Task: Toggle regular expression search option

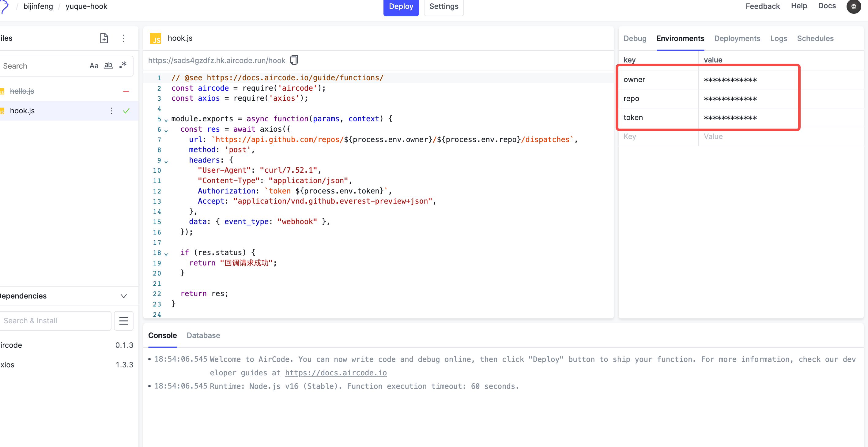Action: click(123, 65)
